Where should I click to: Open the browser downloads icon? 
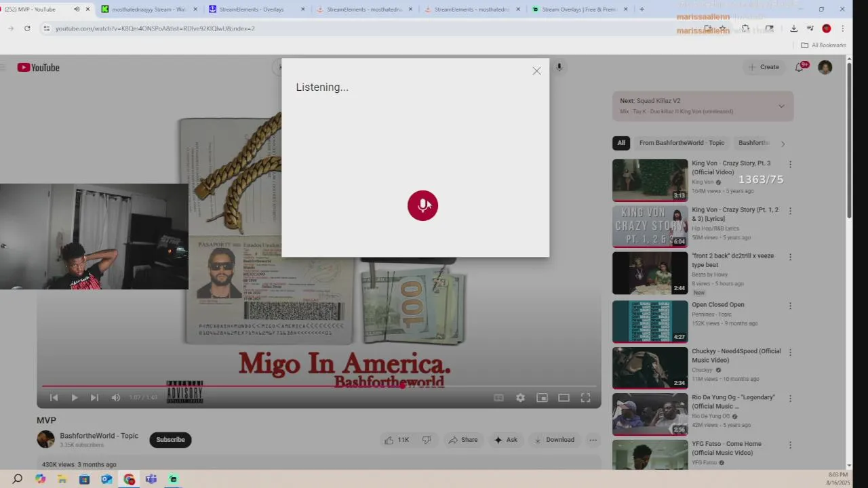click(793, 28)
